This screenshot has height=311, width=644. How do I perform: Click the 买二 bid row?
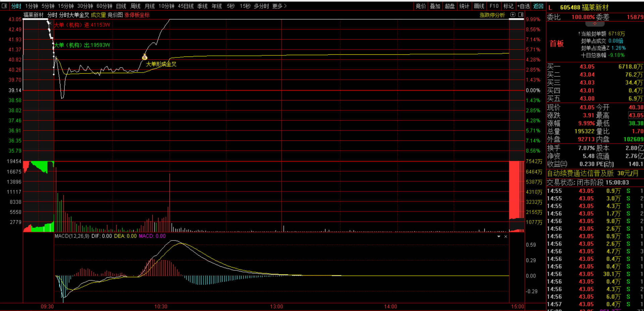pyautogui.click(x=595, y=75)
